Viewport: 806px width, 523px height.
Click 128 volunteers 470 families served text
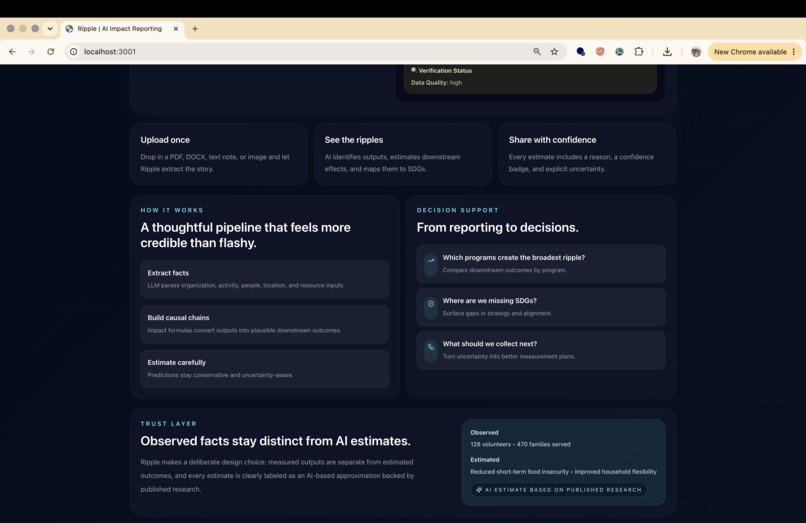(x=520, y=444)
